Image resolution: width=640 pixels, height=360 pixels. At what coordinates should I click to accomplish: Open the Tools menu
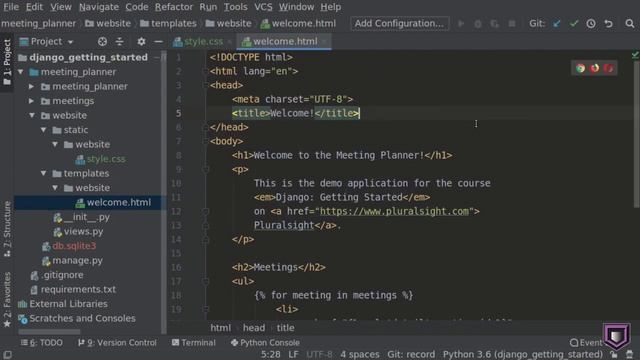coord(236,7)
